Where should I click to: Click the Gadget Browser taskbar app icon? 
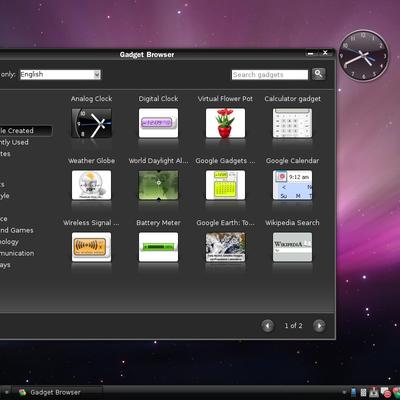point(23,392)
